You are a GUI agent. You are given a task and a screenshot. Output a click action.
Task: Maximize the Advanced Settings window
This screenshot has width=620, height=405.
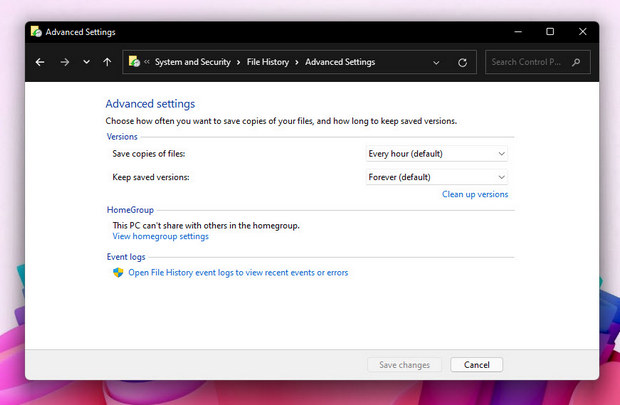tap(550, 32)
